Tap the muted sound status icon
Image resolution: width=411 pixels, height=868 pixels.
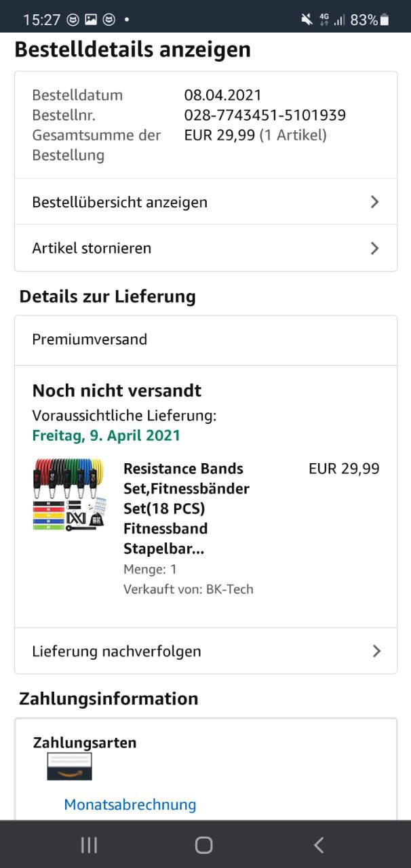(x=307, y=20)
